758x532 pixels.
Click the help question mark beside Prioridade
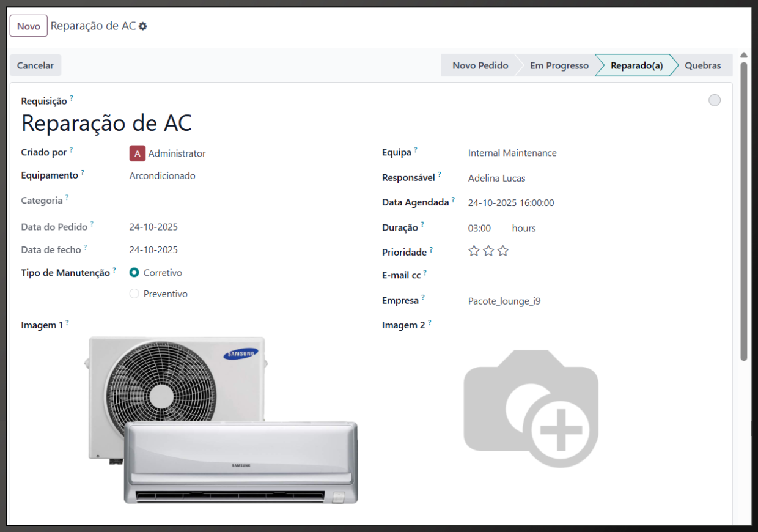click(431, 250)
